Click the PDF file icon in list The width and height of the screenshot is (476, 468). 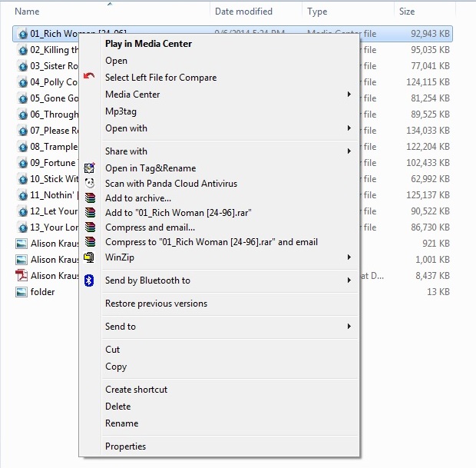point(21,275)
